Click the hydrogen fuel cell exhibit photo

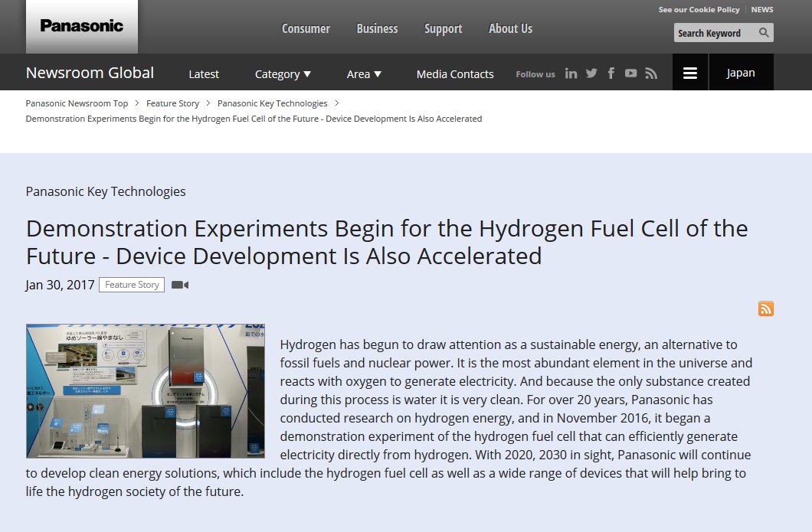(x=145, y=390)
